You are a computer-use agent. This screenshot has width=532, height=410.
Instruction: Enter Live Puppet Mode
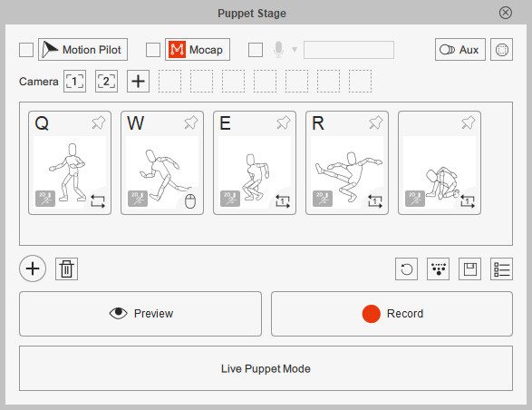pyautogui.click(x=266, y=368)
